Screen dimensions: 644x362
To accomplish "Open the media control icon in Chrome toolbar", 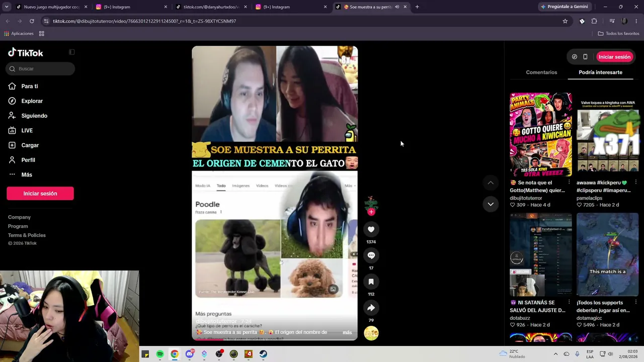I will (x=612, y=21).
